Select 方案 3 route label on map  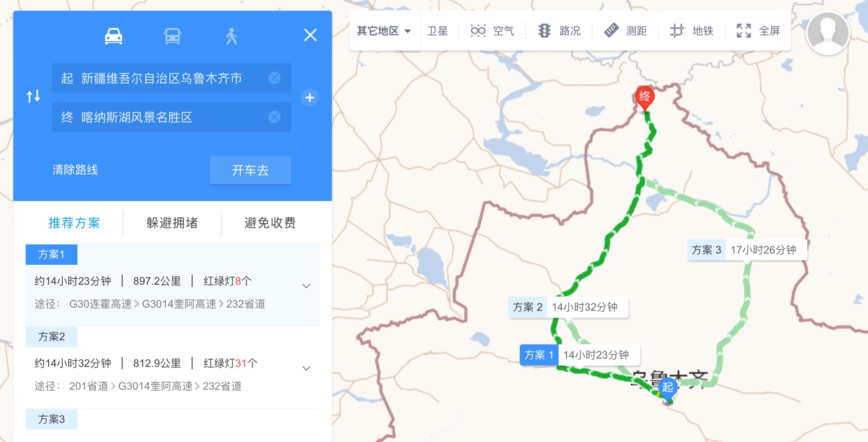click(x=747, y=250)
